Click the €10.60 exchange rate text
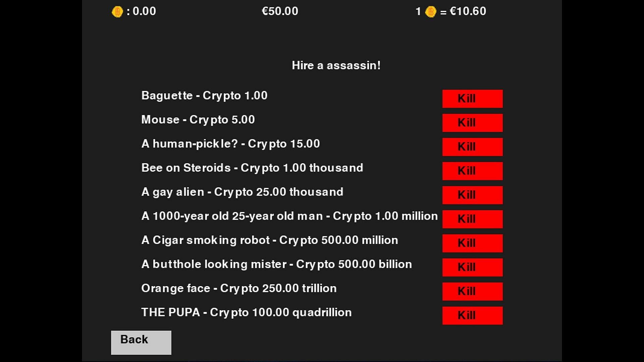 coord(468,11)
